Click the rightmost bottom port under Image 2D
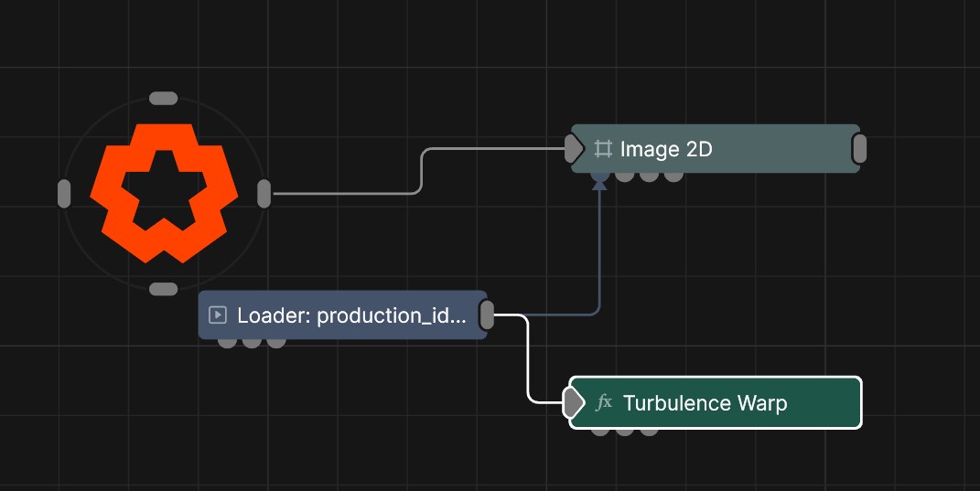 tap(673, 176)
